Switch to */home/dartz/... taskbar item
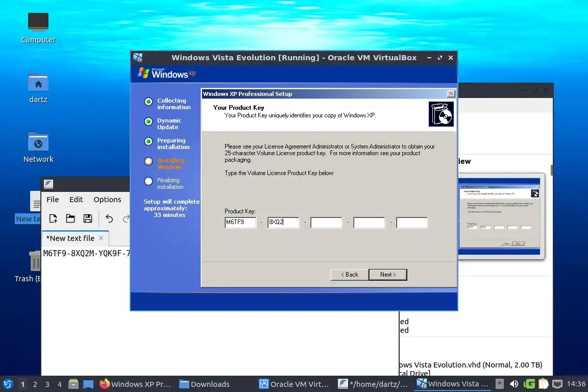 [x=373, y=384]
